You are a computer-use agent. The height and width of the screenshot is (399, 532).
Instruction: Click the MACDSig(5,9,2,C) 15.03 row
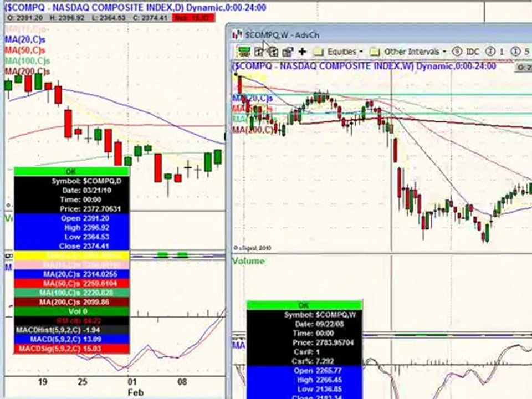(x=71, y=349)
